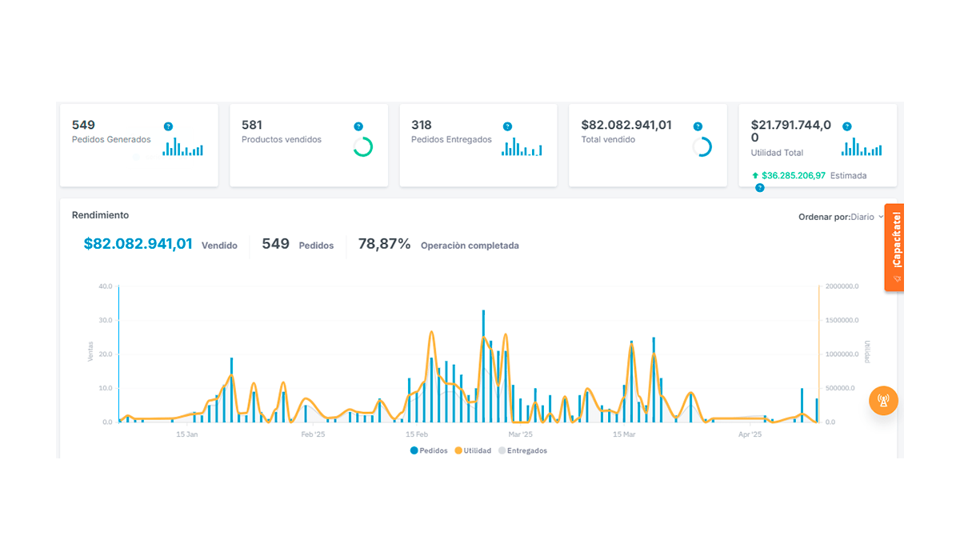
Task: Click help icon beside Productos vendidos
Action: click(x=358, y=126)
